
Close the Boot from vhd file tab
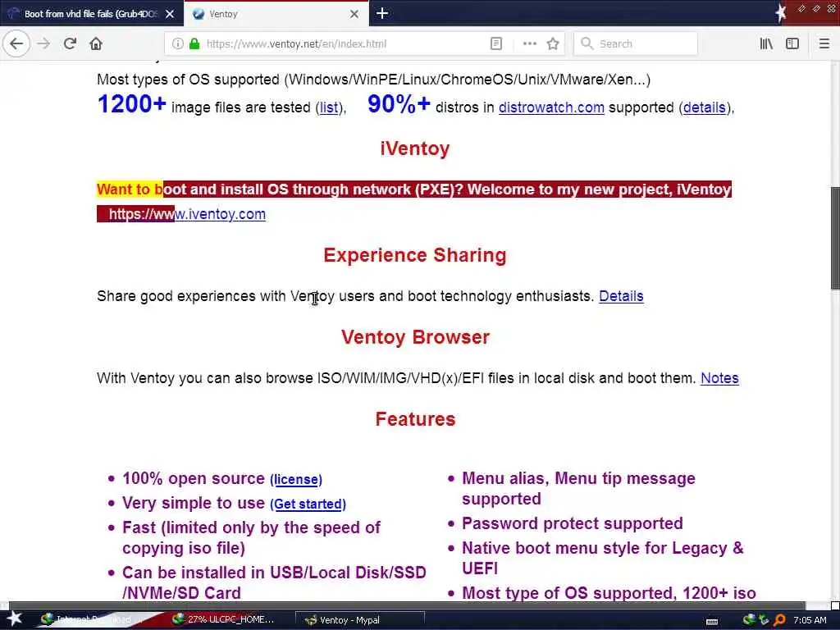coord(170,14)
